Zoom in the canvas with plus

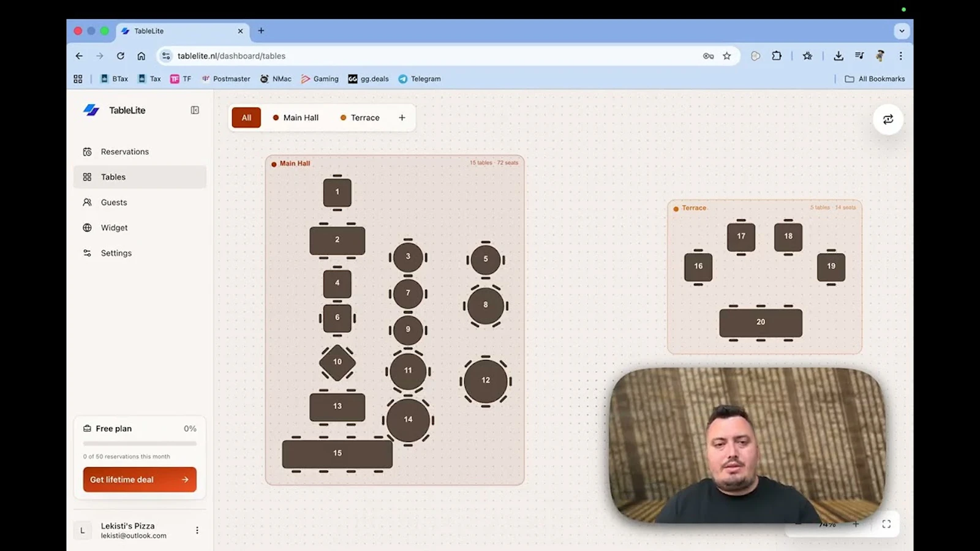point(856,524)
